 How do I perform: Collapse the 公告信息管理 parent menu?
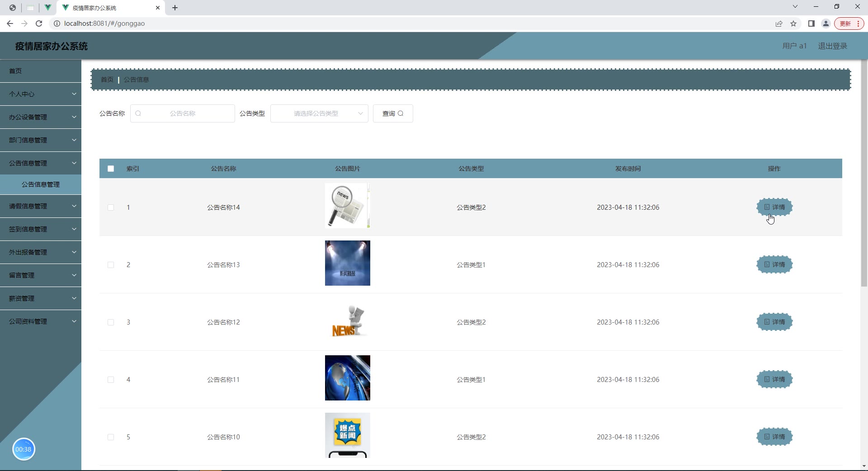41,163
